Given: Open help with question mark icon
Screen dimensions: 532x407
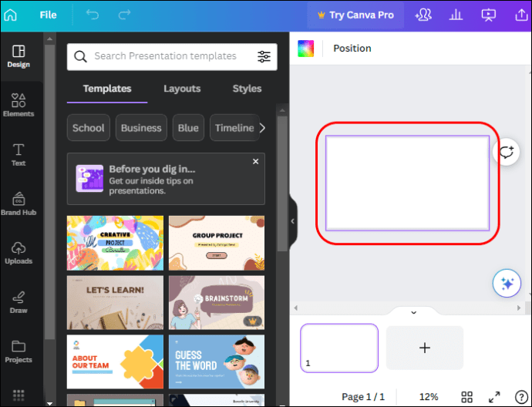Looking at the screenshot, I should pos(520,397).
